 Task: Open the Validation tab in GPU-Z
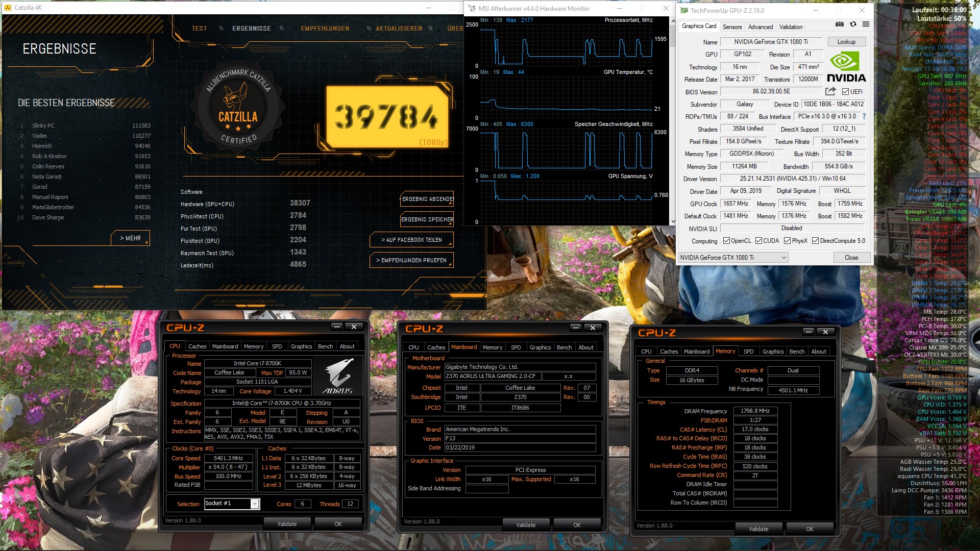click(791, 27)
